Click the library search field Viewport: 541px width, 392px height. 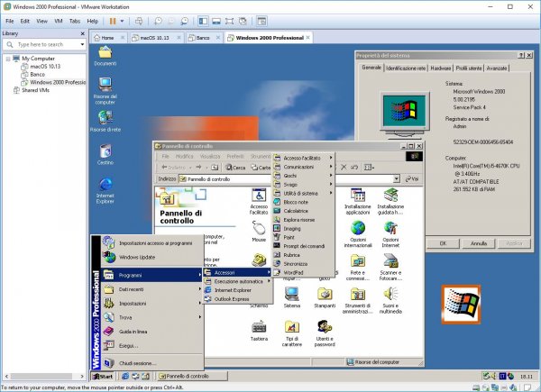pos(41,43)
